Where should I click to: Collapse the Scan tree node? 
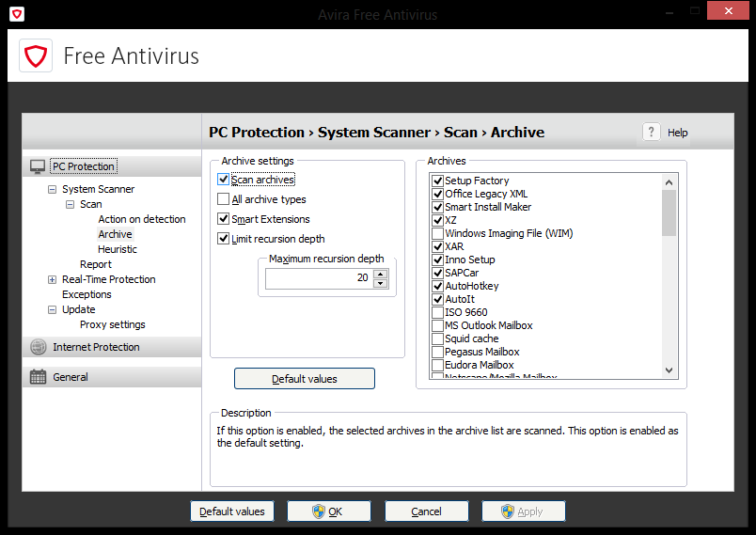[70, 204]
